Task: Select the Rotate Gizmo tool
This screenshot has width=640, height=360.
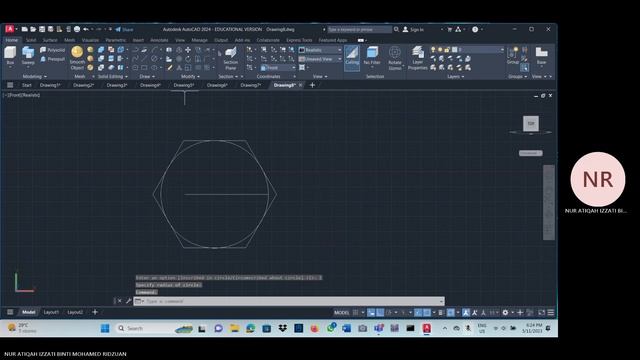Action: click(395, 58)
